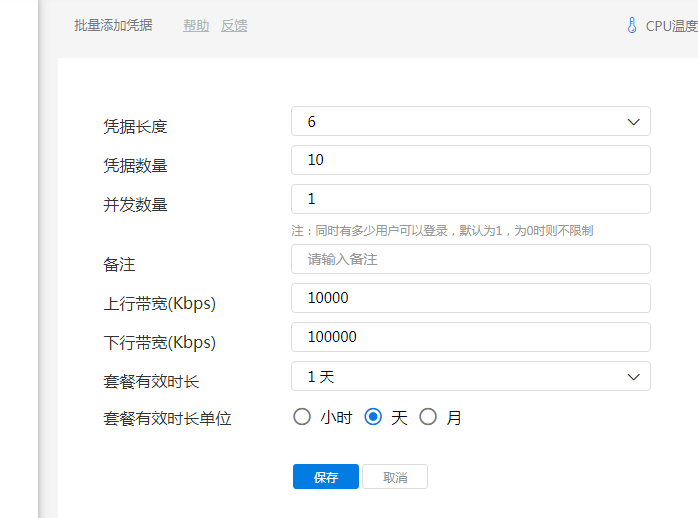Click the chevron arrow of 凭据长度 dropdown
The height and width of the screenshot is (518, 698).
tap(633, 121)
